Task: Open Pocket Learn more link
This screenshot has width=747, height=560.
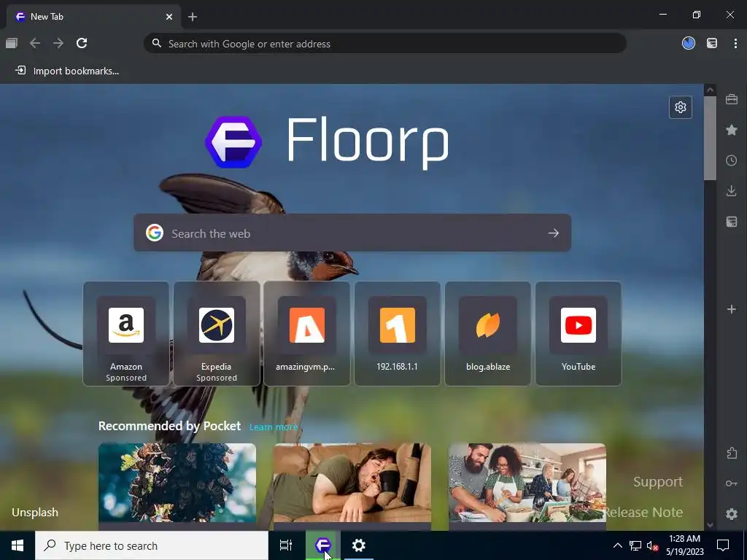Action: [x=274, y=427]
